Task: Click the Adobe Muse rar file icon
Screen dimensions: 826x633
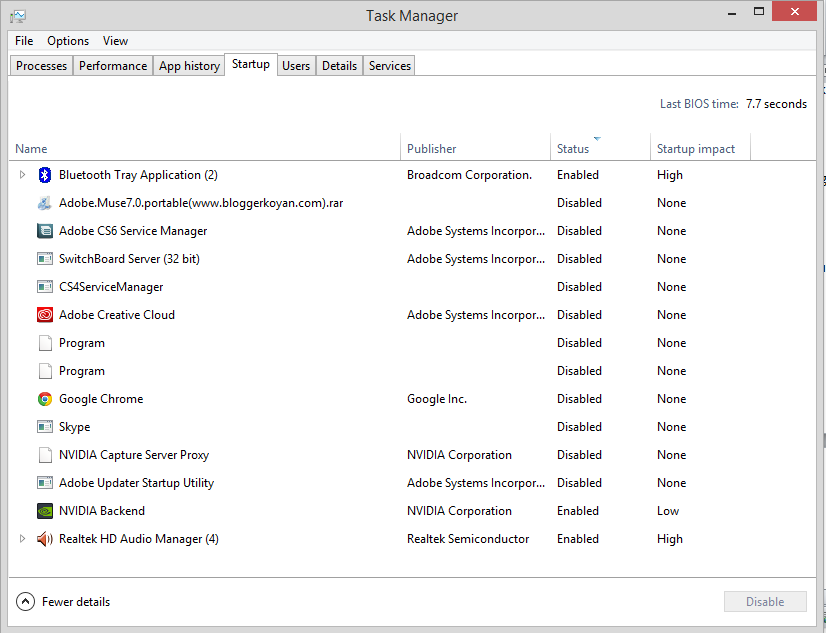Action: [44, 203]
